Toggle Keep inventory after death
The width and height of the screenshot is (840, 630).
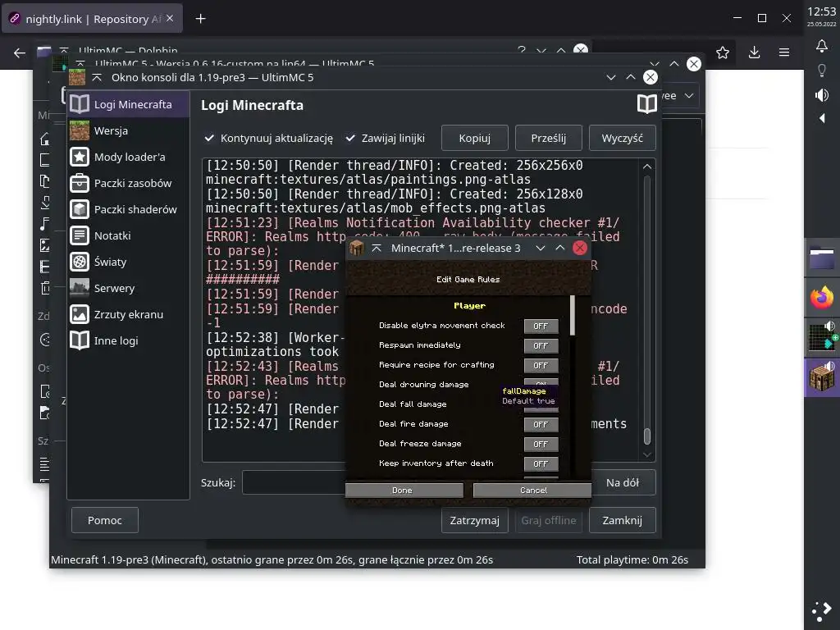[541, 464]
